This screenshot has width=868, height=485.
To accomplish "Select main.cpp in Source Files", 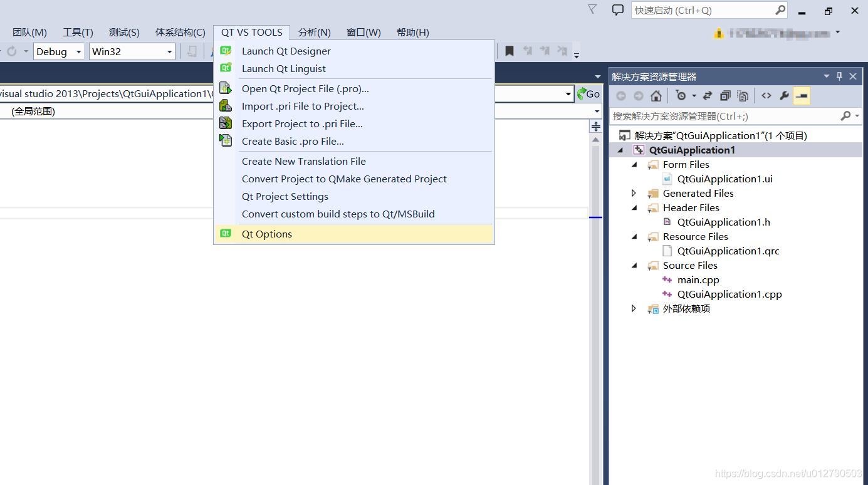I will tap(698, 280).
